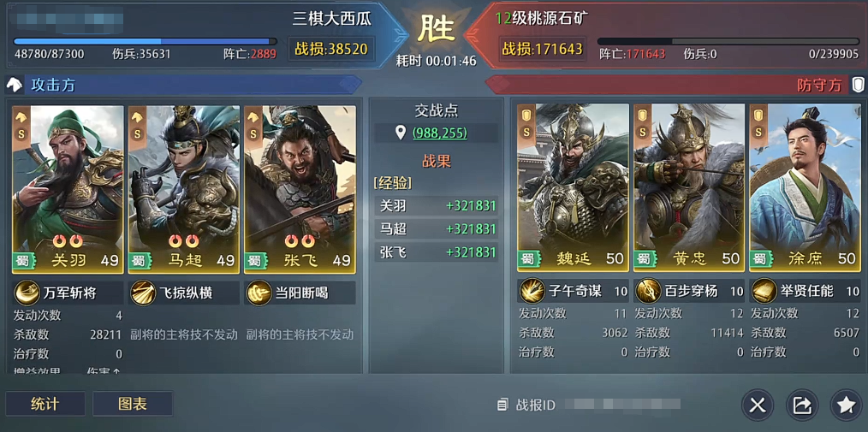
Task: Click the share battle report icon
Action: [x=801, y=405]
